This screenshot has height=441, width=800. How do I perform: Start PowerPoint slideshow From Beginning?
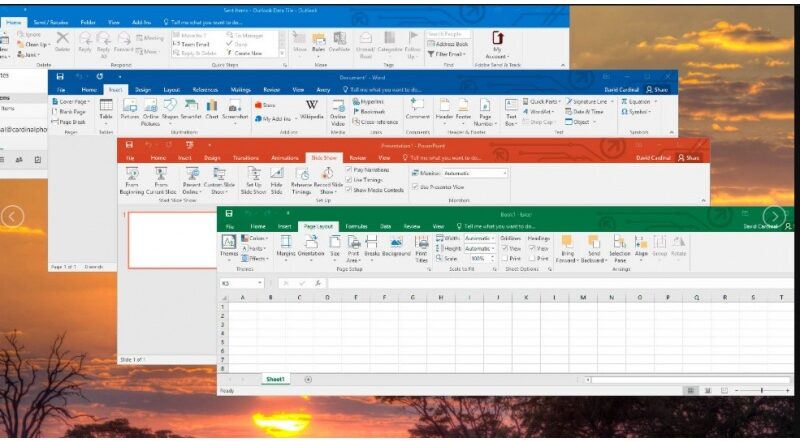pos(132,181)
